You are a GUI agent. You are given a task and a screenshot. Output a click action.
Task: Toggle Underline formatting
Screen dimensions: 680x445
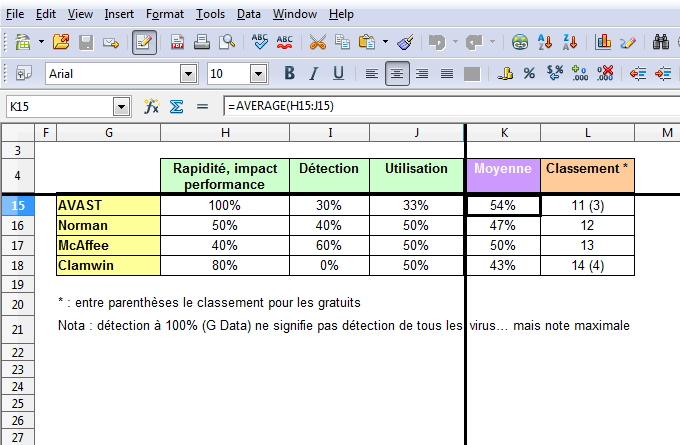(x=338, y=73)
